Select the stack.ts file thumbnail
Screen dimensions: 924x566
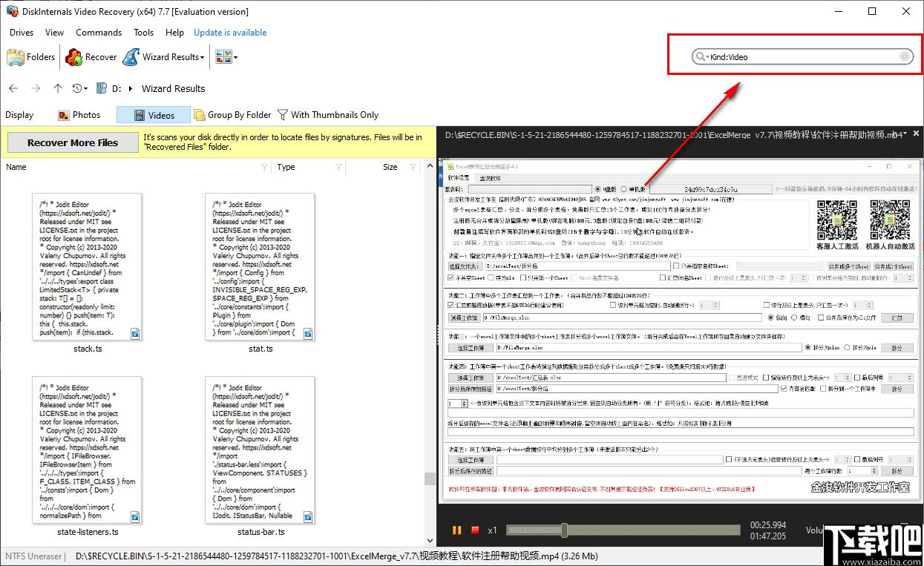tap(87, 267)
